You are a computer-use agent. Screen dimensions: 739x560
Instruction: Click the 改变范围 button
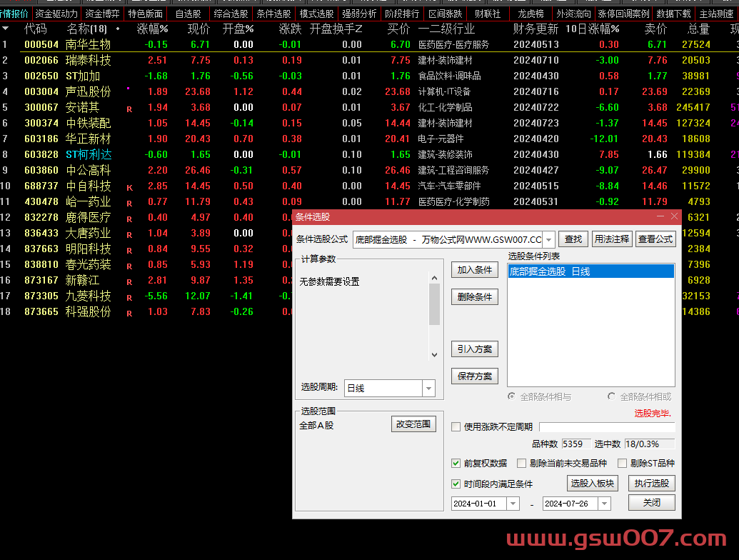[x=413, y=424]
